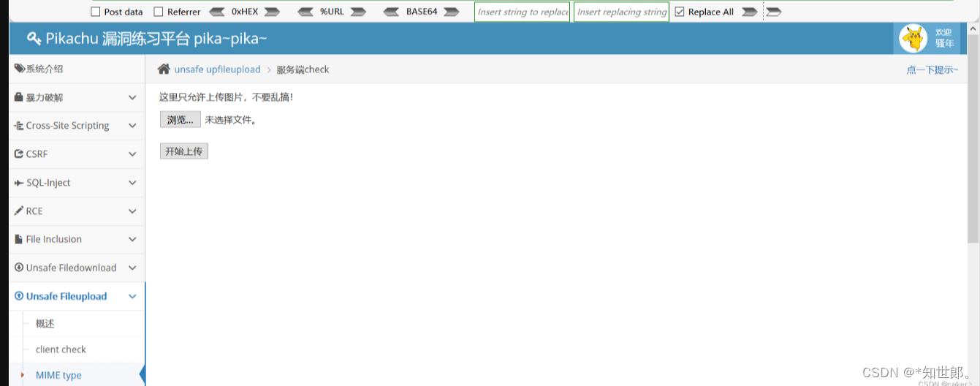Expand the File Inclusion chevron
The height and width of the screenshot is (386, 980).
[132, 239]
